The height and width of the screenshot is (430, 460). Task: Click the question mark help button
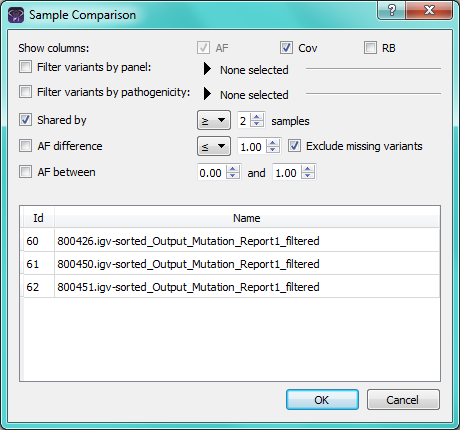coord(392,10)
